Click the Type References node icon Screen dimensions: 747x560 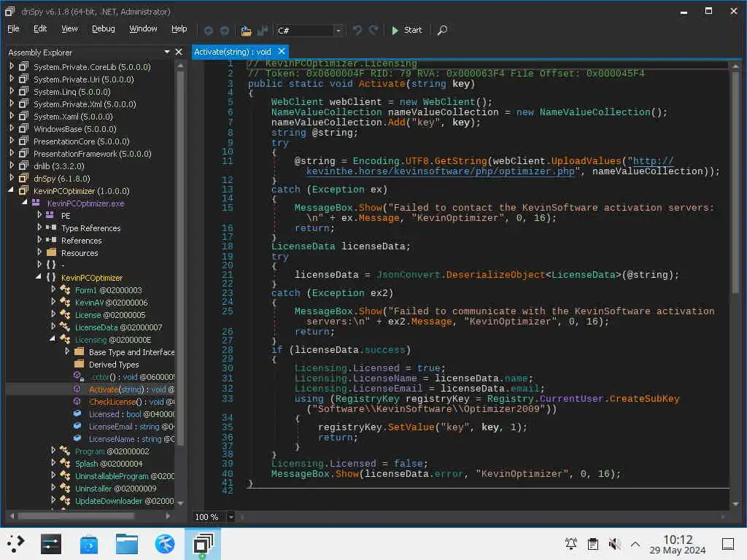tap(51, 227)
